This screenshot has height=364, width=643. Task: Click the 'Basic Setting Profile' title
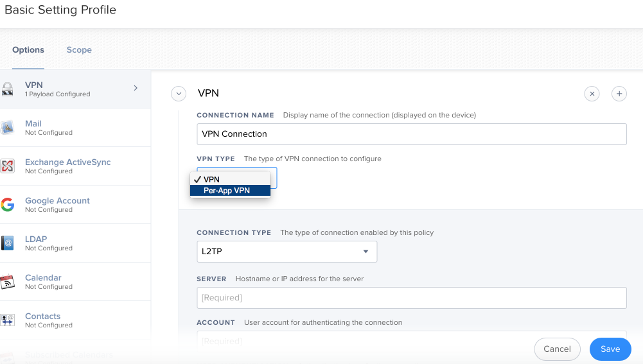pyautogui.click(x=60, y=10)
